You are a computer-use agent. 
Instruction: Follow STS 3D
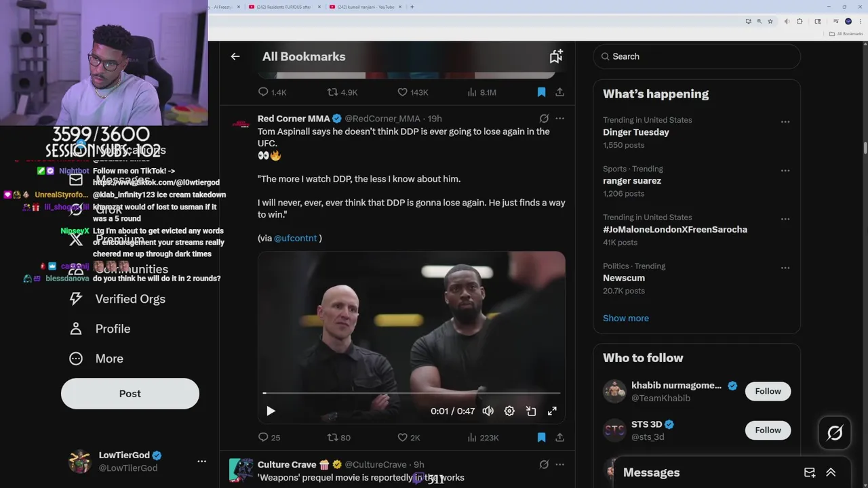click(x=768, y=430)
